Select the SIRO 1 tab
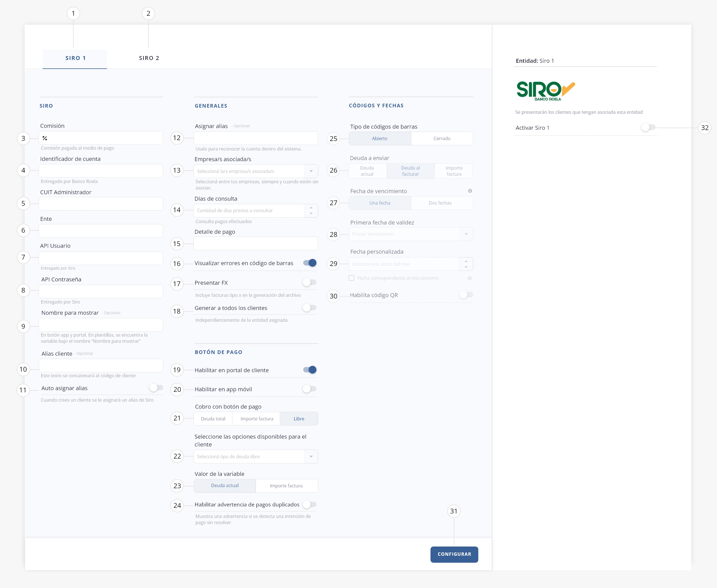 pyautogui.click(x=75, y=58)
